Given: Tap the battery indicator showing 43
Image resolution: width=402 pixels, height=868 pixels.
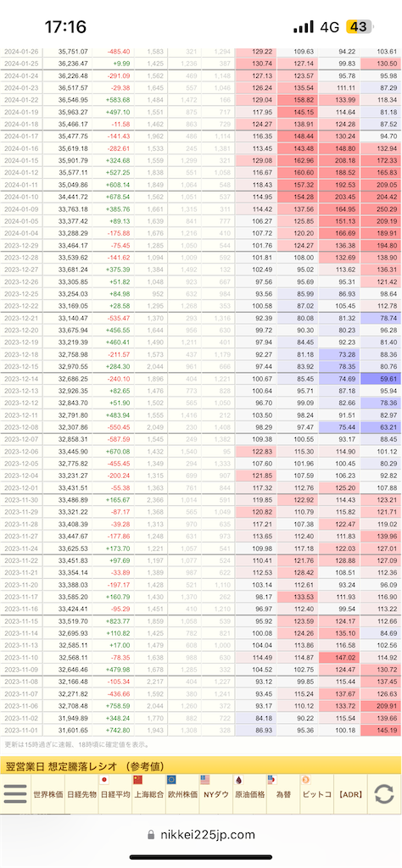Looking at the screenshot, I should pyautogui.click(x=359, y=26).
